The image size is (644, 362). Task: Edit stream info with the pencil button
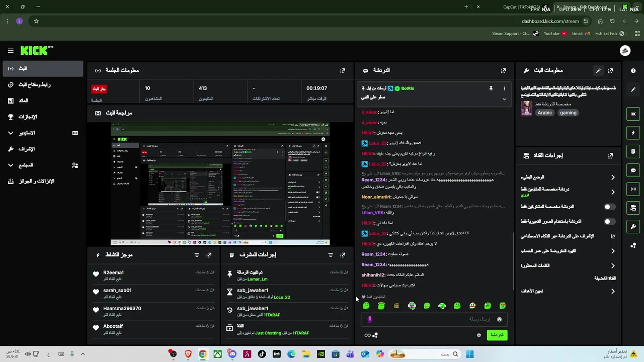tap(598, 71)
